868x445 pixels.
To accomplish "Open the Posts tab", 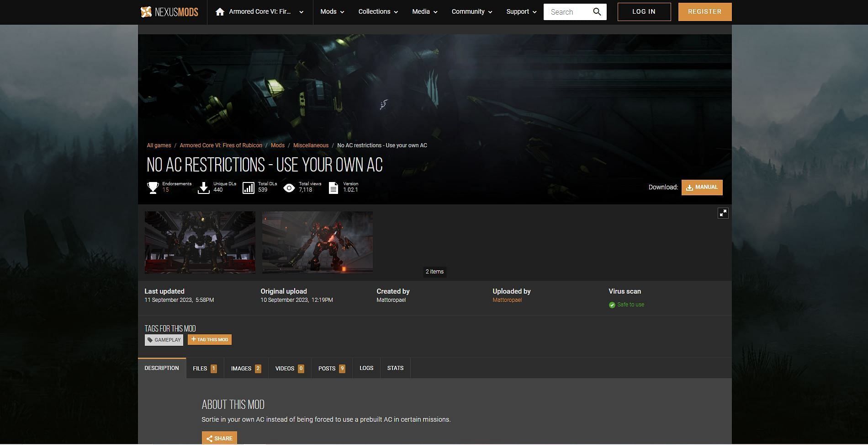I will 332,368.
